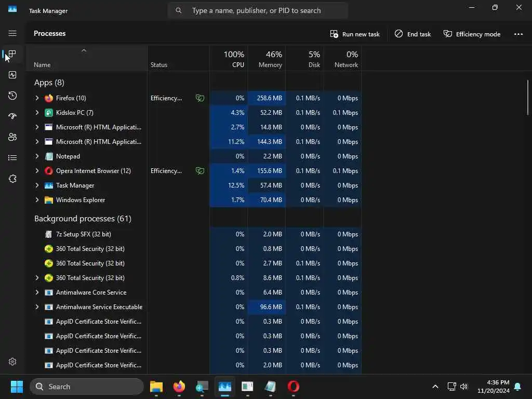532x399 pixels.
Task: Select Firefox memory value 258.6 MB
Action: (267, 98)
